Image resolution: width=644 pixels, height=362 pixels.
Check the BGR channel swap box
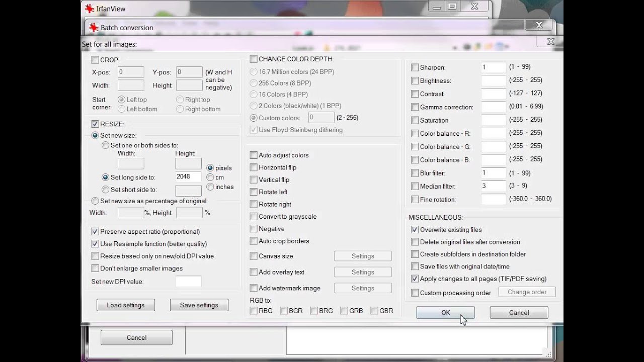click(x=284, y=311)
